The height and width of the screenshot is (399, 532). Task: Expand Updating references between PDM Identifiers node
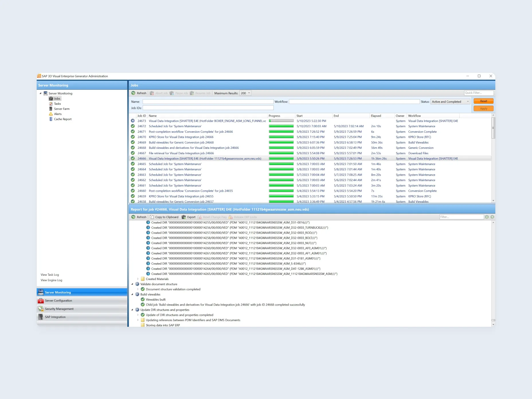pyautogui.click(x=138, y=320)
